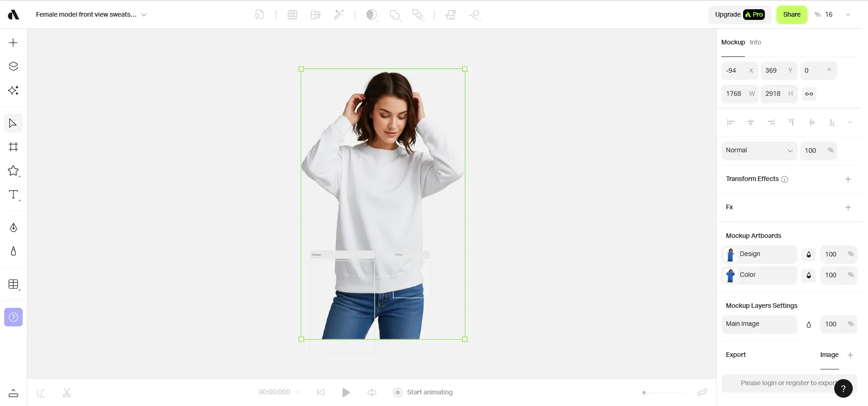Viewport: 868px width, 406px height.
Task: Toggle loop playback icon
Action: (x=372, y=393)
